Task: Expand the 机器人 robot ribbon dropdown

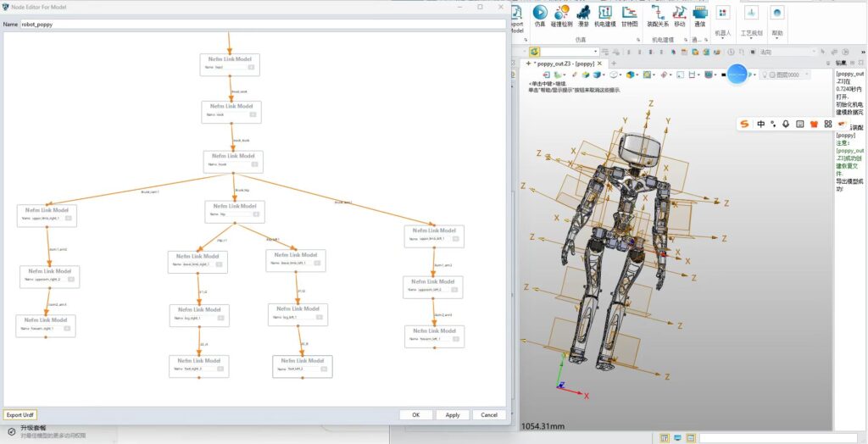Action: (x=722, y=33)
